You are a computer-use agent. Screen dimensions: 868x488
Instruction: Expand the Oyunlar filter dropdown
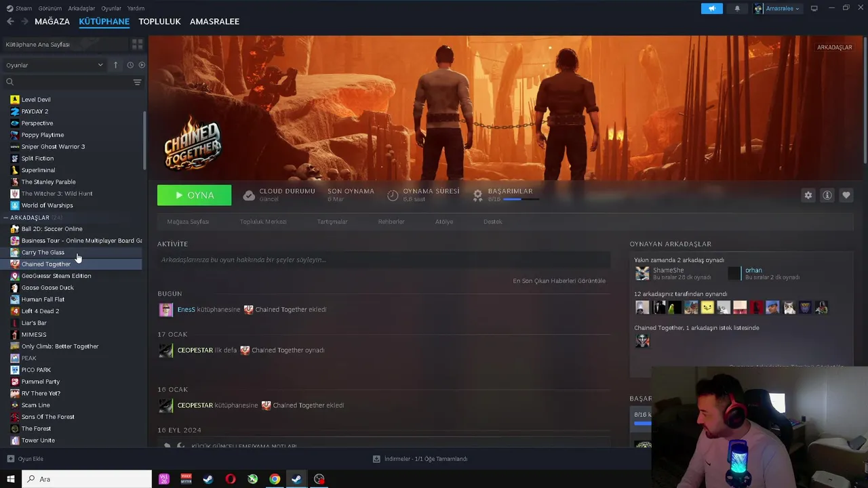point(54,65)
